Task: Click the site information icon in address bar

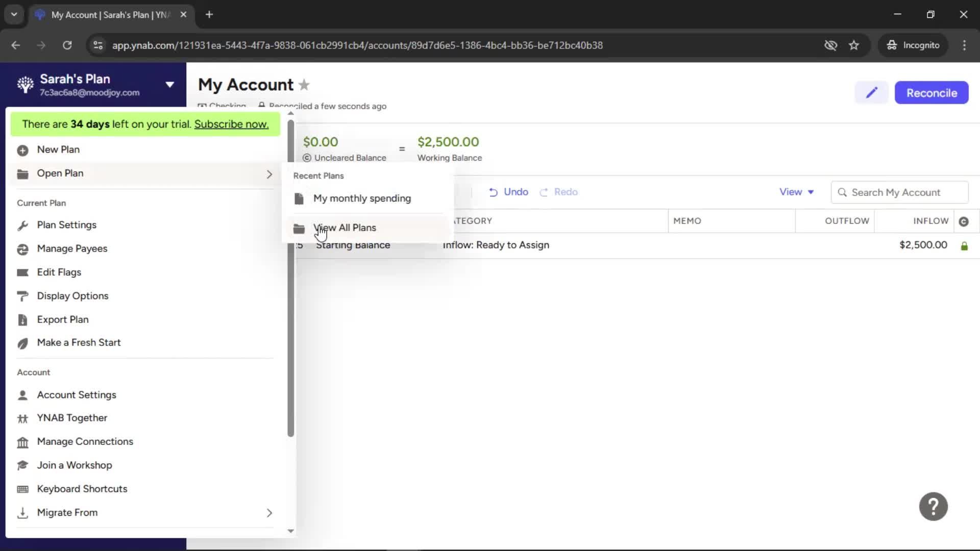Action: pyautogui.click(x=98, y=45)
